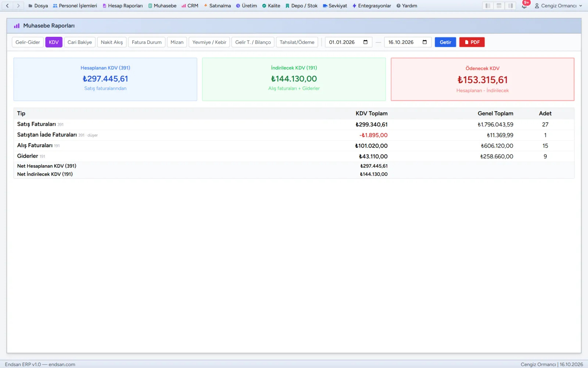
Task: Click the end date field 16.10.2026
Action: pyautogui.click(x=408, y=42)
